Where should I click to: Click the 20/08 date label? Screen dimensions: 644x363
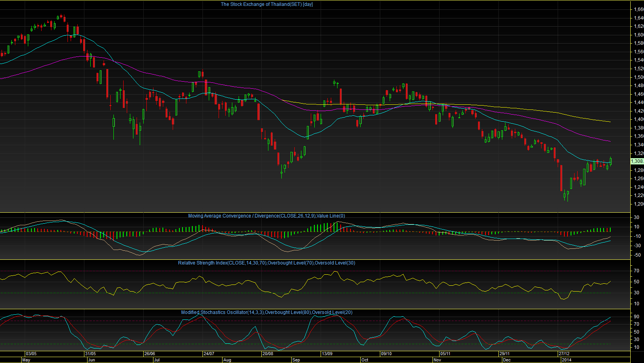[x=268, y=354]
